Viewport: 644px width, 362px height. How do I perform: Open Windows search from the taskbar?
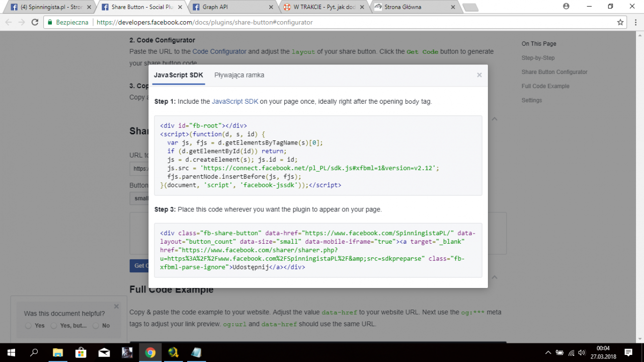[34, 352]
